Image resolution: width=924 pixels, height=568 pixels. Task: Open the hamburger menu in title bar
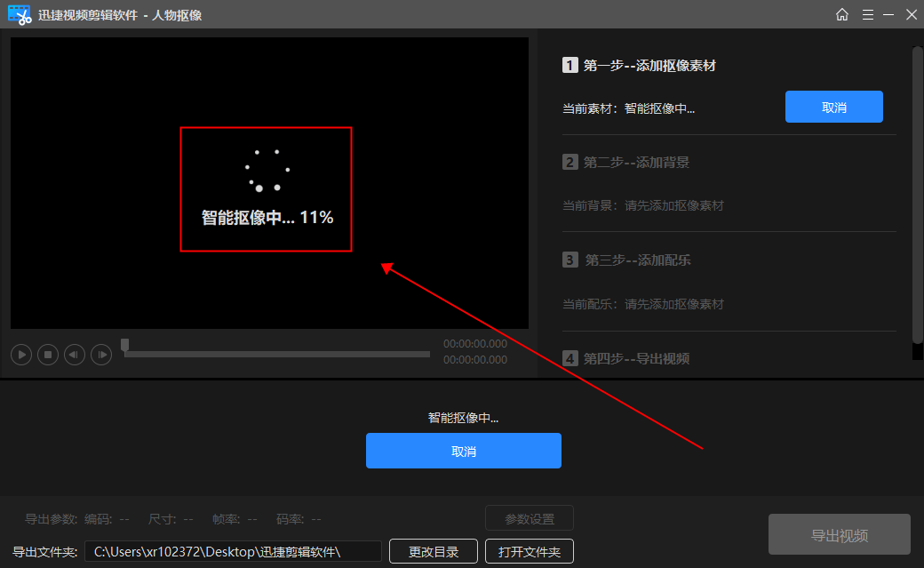pos(868,14)
